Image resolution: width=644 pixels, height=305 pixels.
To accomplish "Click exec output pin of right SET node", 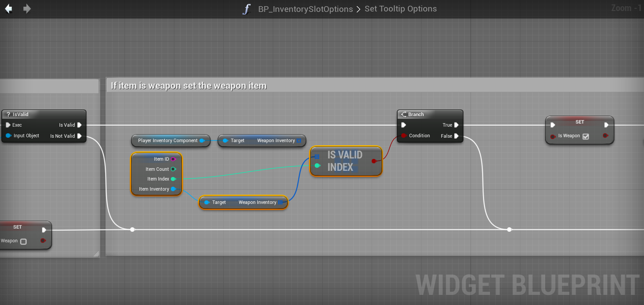I will point(606,125).
